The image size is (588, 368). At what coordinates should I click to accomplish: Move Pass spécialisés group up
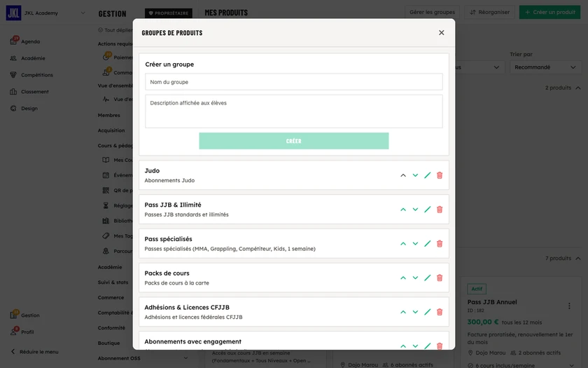(403, 244)
